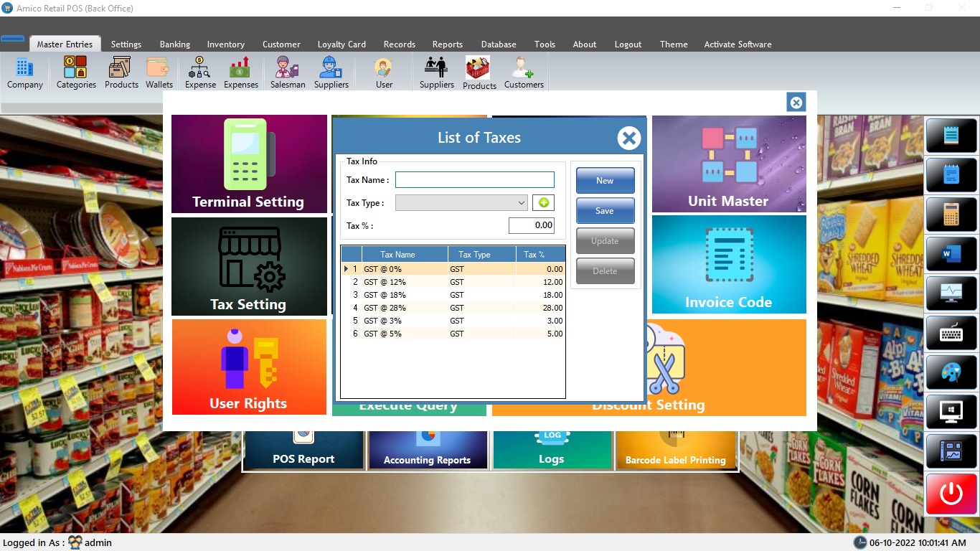Screen dimensions: 980x551
Task: Select the Salesman icon
Action: pyautogui.click(x=288, y=74)
